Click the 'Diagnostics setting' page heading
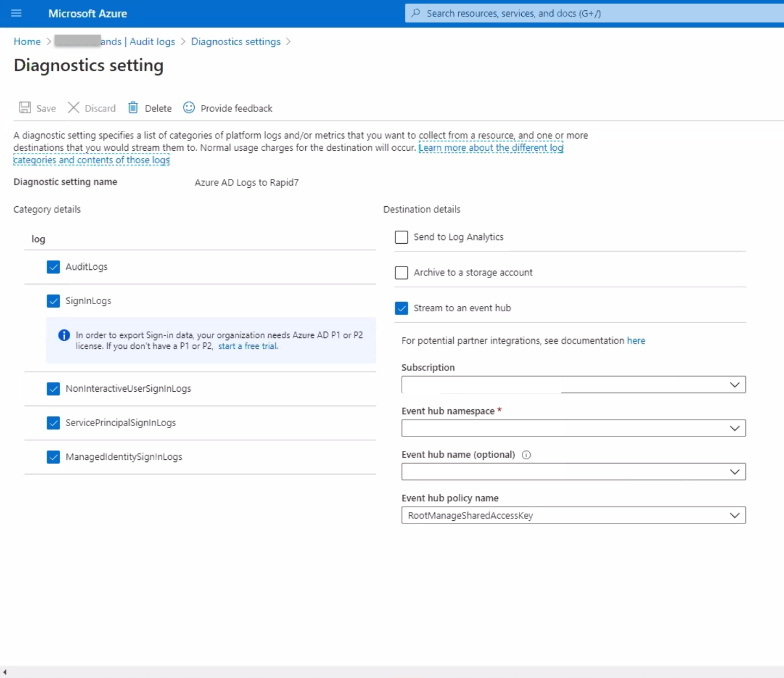 89,65
